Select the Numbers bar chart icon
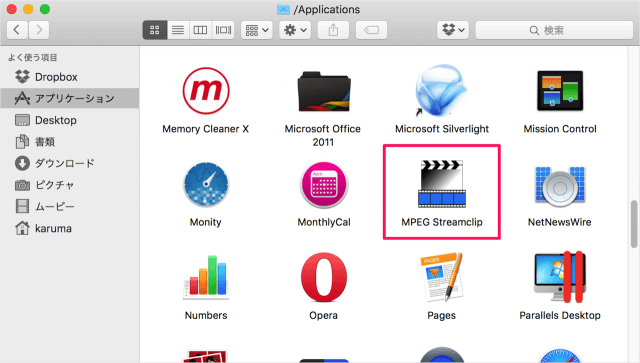The image size is (640, 363). (206, 277)
